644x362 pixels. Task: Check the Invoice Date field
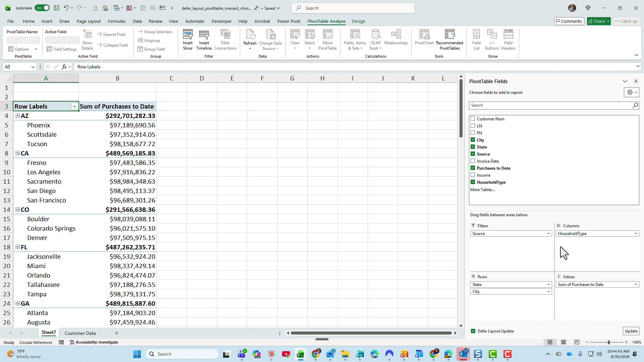pyautogui.click(x=473, y=161)
